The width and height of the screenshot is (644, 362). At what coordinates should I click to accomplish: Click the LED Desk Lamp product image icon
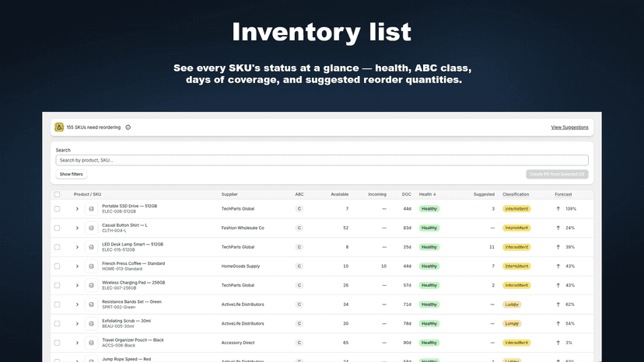pyautogui.click(x=91, y=247)
